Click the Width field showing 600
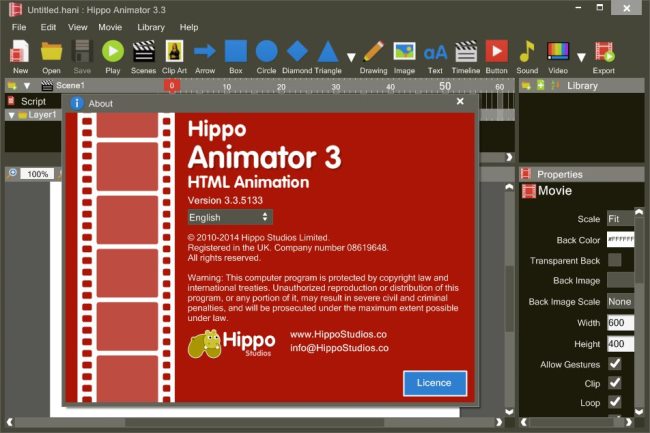This screenshot has height=433, width=650. pyautogui.click(x=620, y=323)
